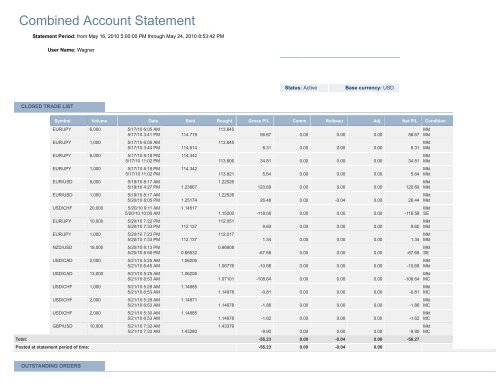
Task: Click the bought price 1.43379
Action: [x=226, y=326]
